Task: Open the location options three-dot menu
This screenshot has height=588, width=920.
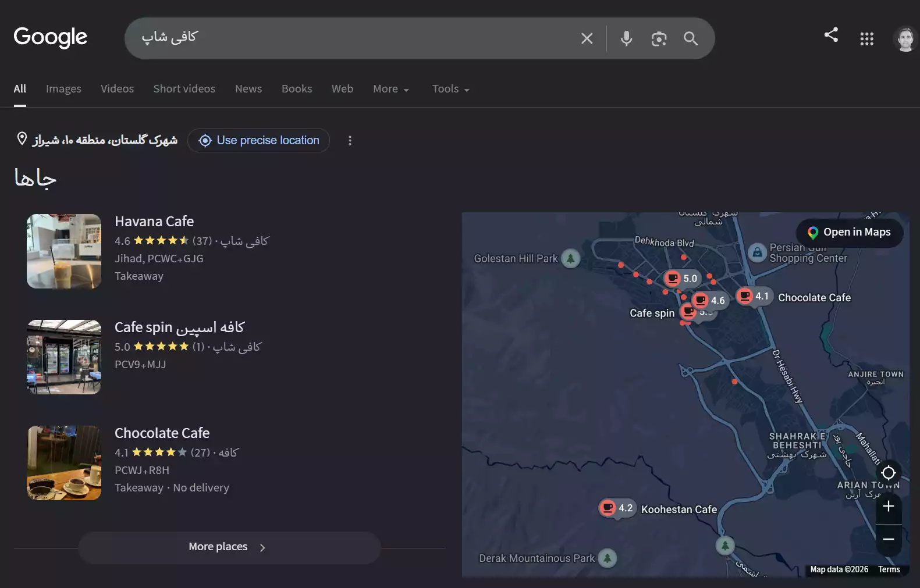Action: point(350,140)
